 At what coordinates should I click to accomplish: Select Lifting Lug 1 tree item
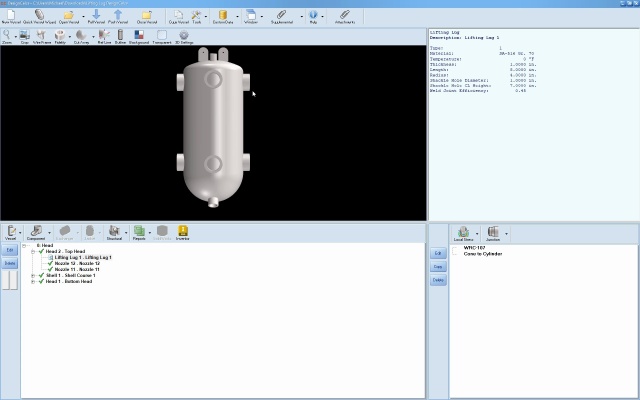click(82, 257)
